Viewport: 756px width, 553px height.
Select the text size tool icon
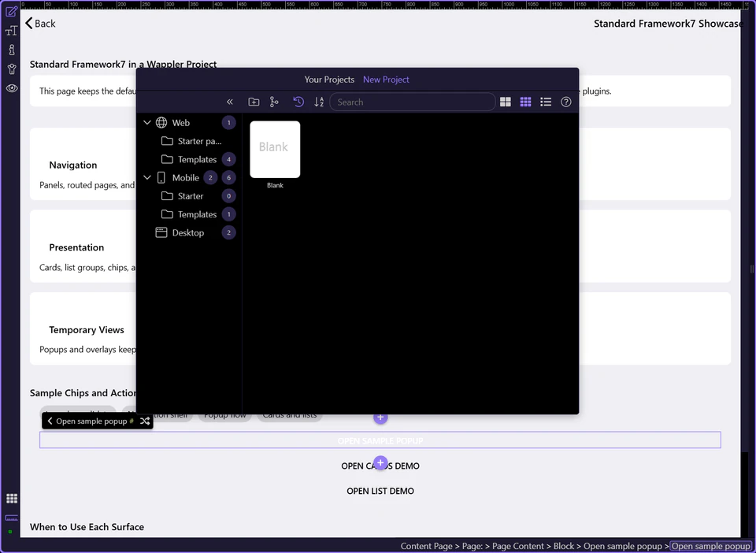pos(12,31)
